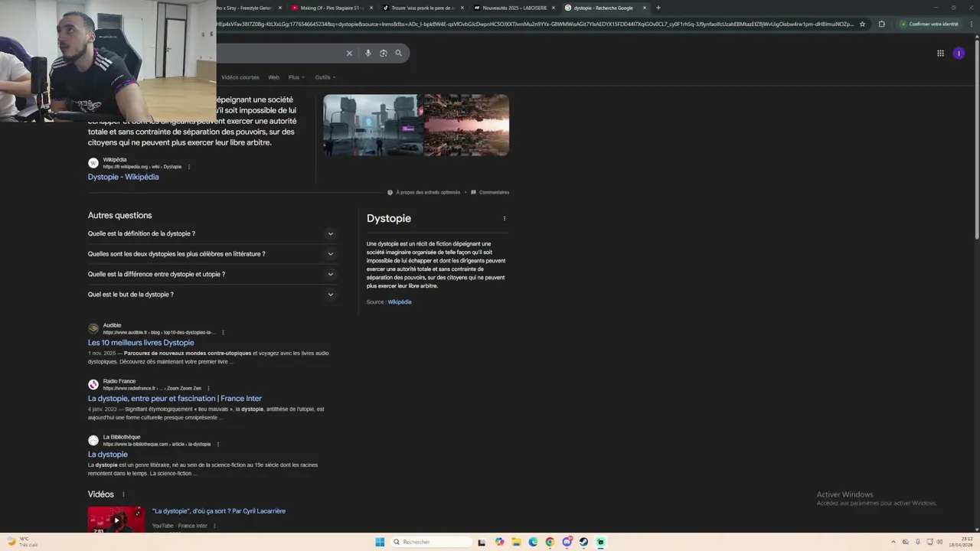Open Steam from taskbar
The width and height of the screenshot is (980, 551).
583,542
